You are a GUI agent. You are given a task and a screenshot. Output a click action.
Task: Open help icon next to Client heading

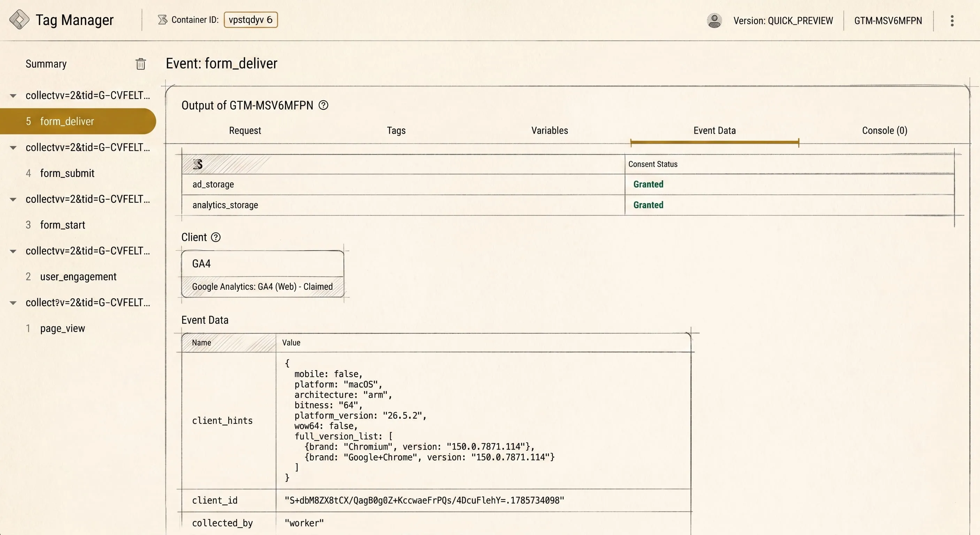pyautogui.click(x=216, y=237)
